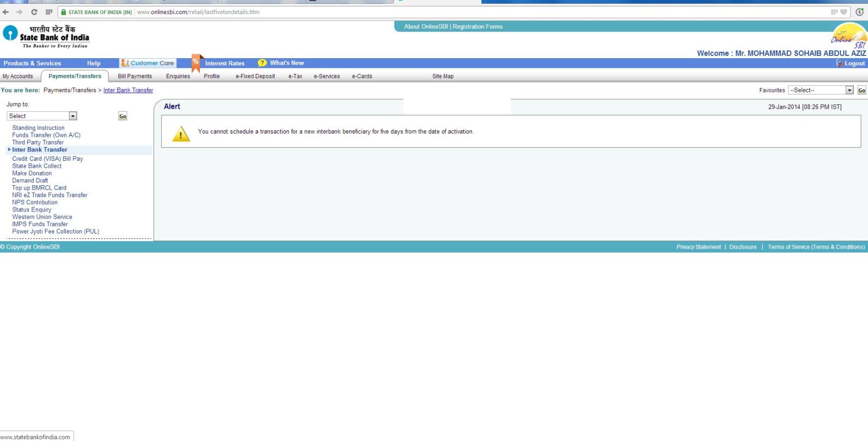Screen dimensions: 868x441
Task: Select Inter Bank Transfer in the sidebar
Action: (40, 150)
